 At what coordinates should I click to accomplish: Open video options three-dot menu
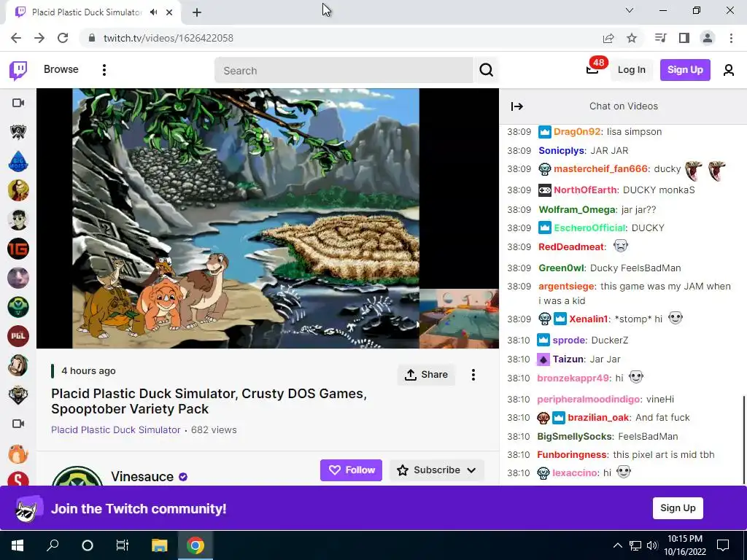coord(473,375)
